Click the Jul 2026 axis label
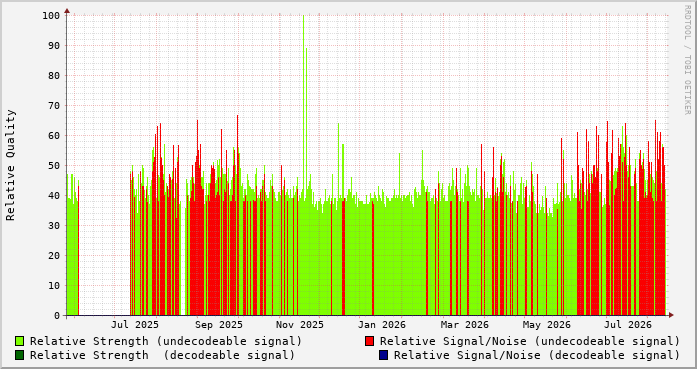 [x=628, y=325]
